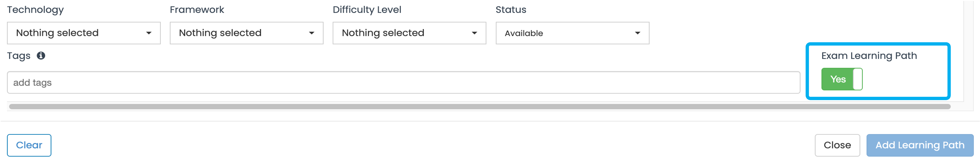This screenshot has width=980, height=161.
Task: Click the caret arrow in Status dropdown
Action: click(x=637, y=33)
